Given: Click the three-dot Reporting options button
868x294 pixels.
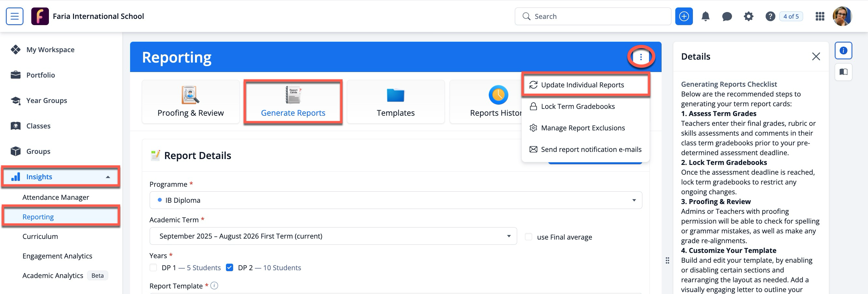Looking at the screenshot, I should 640,57.
